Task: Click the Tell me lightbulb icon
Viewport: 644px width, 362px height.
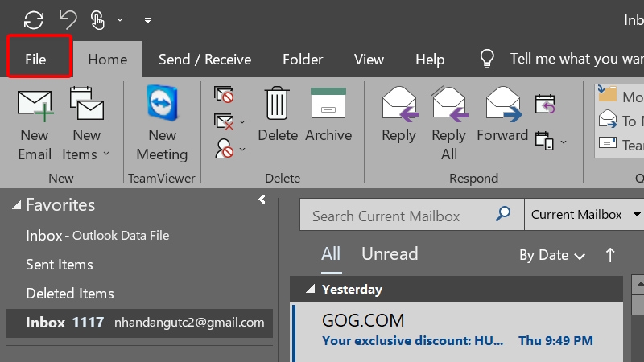Action: click(487, 59)
